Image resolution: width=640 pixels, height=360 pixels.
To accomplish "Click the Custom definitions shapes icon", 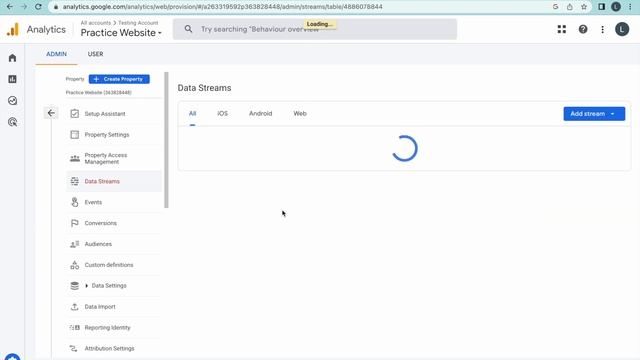I will point(75,265).
